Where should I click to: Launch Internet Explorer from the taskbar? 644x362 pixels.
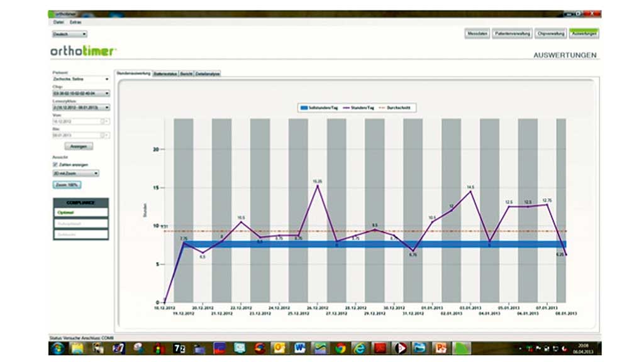(359, 348)
